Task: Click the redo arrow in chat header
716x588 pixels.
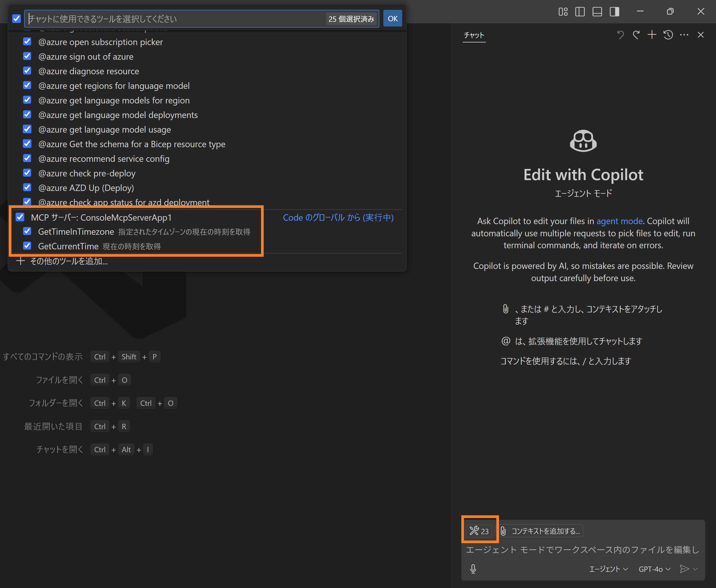Action: (636, 35)
